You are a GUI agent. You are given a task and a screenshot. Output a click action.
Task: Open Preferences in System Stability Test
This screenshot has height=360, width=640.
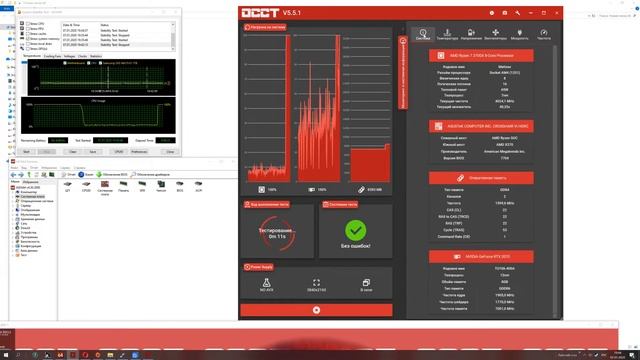139,152
